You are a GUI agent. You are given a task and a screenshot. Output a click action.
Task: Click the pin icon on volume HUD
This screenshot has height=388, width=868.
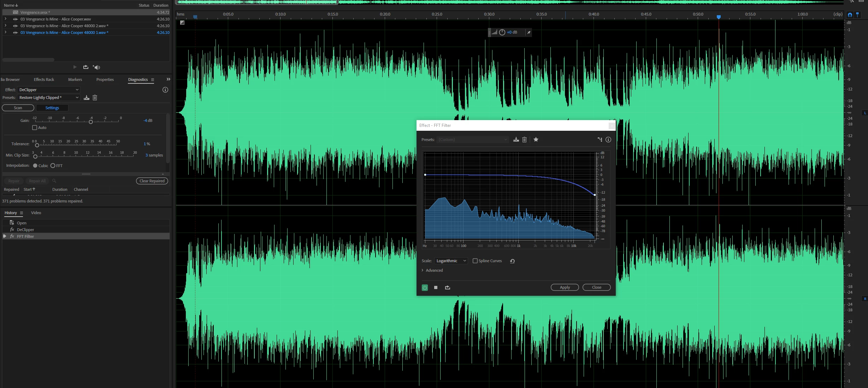pyautogui.click(x=529, y=33)
